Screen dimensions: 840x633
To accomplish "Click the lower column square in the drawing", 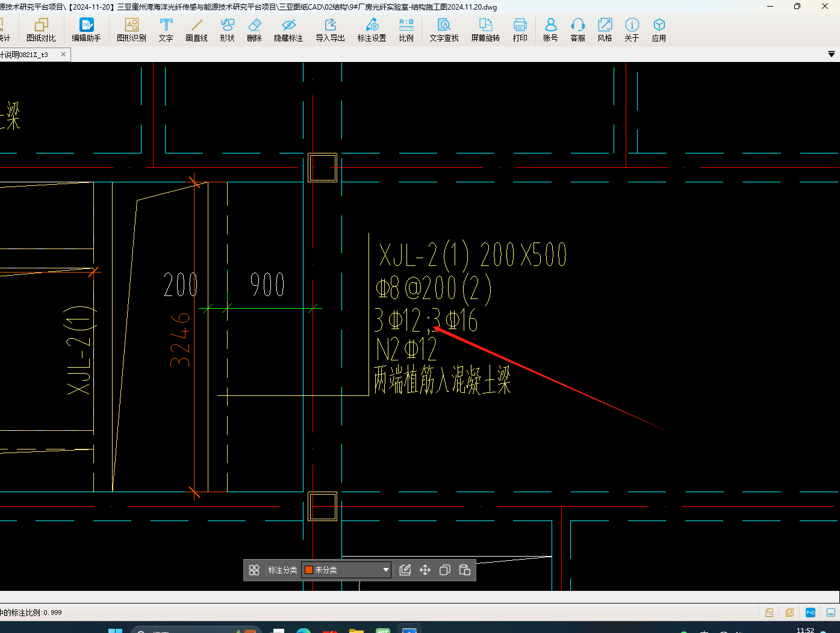I will (x=323, y=506).
